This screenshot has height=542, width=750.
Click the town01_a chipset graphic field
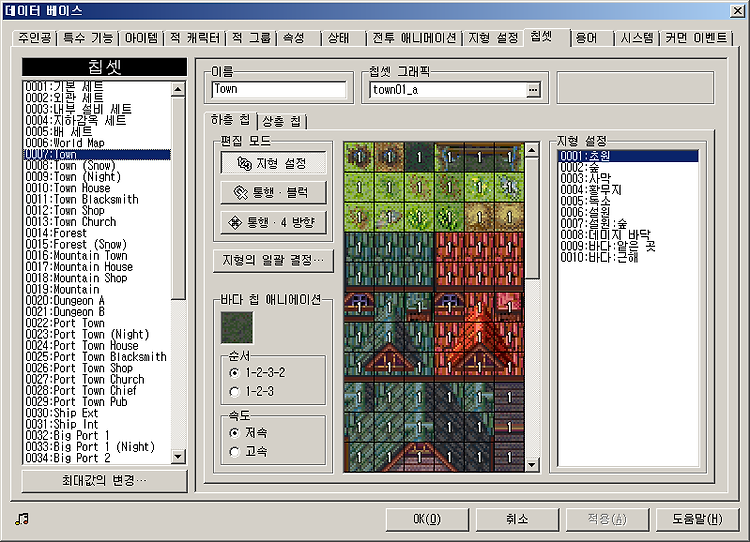(x=448, y=90)
